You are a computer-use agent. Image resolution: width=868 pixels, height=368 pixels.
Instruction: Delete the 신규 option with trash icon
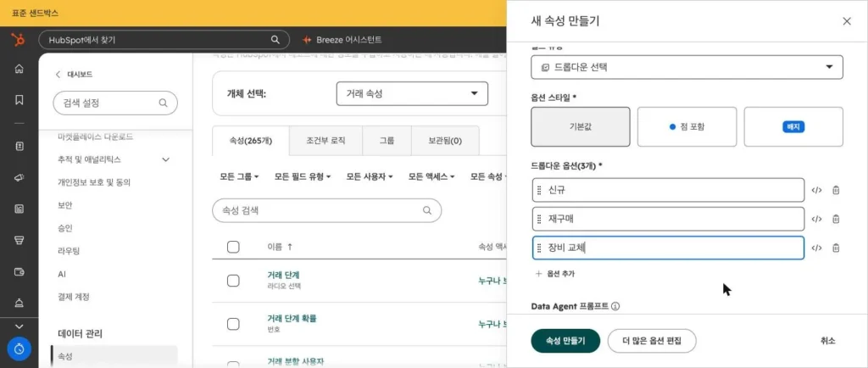coord(836,191)
